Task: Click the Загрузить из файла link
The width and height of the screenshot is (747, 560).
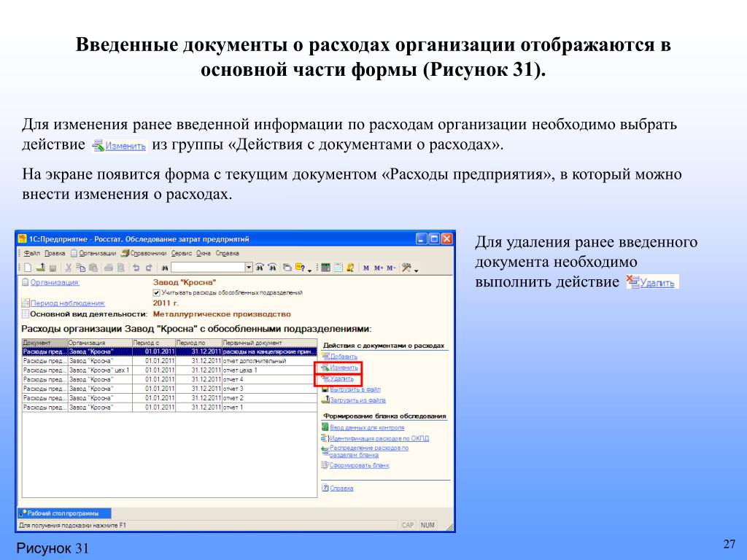Action: pyautogui.click(x=357, y=400)
